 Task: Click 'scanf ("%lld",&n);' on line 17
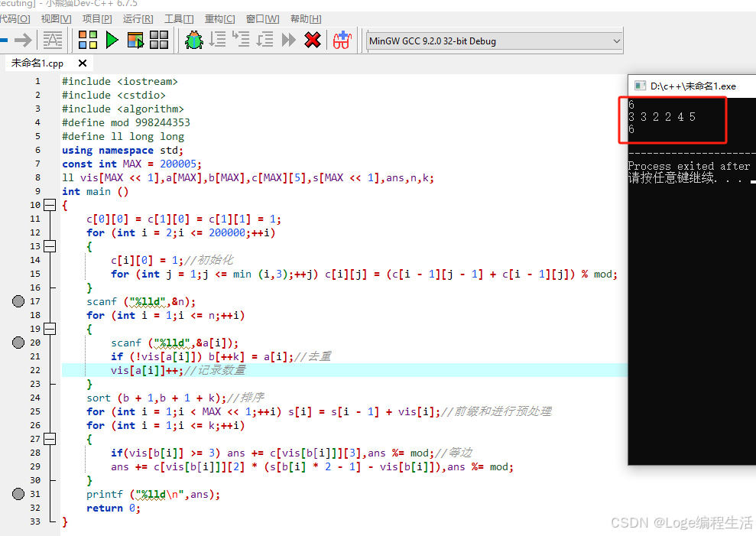point(141,301)
